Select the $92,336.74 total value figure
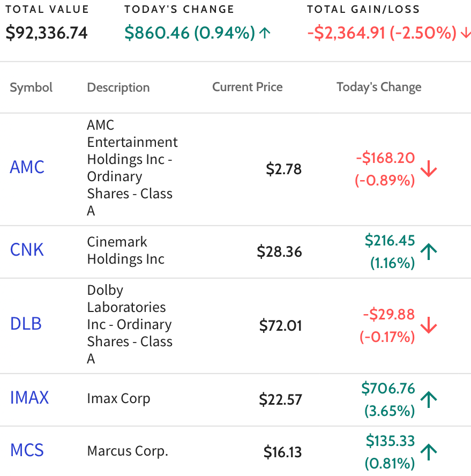The height and width of the screenshot is (476, 471). pos(47,33)
